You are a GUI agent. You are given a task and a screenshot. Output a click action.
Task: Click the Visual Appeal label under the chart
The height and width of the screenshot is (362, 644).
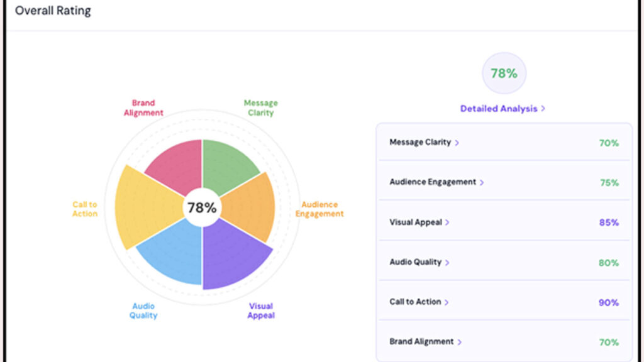[260, 311]
